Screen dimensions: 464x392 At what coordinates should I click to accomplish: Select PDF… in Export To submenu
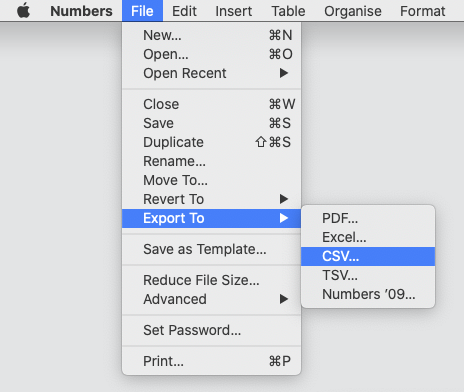pyautogui.click(x=368, y=218)
